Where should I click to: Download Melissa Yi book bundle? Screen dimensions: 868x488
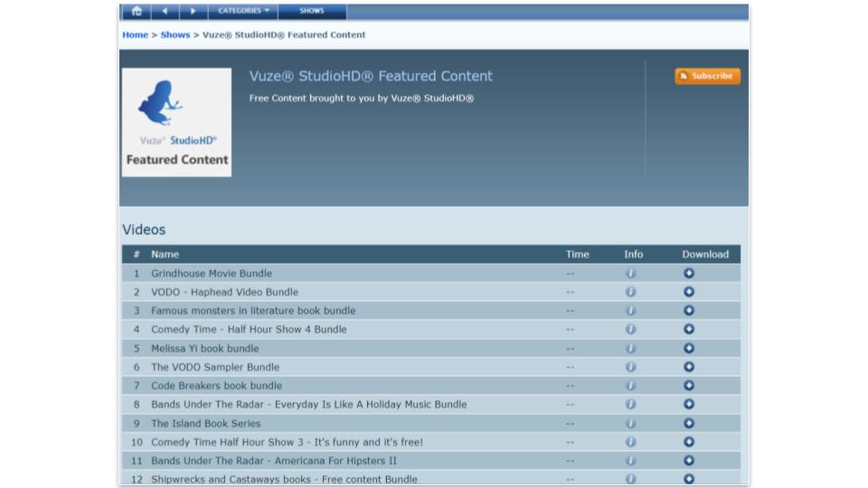click(689, 348)
